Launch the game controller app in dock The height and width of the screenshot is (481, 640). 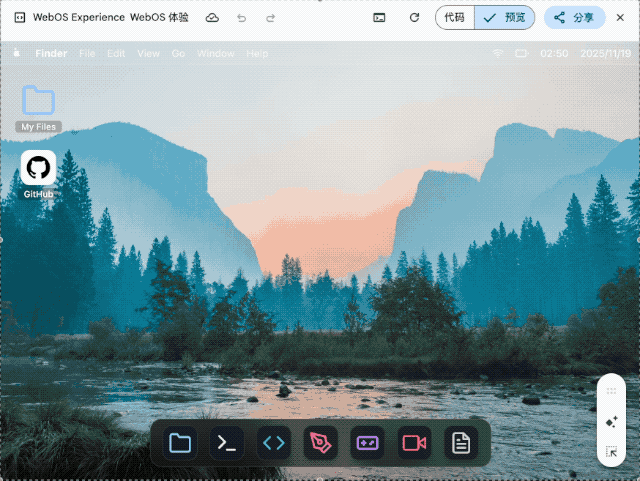click(367, 442)
